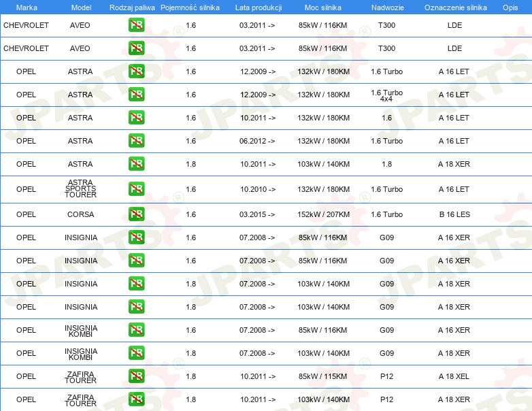Click INSIGNIA KOMBI cell in A 18 XER row
This screenshot has height=411, width=532.
(x=81, y=354)
